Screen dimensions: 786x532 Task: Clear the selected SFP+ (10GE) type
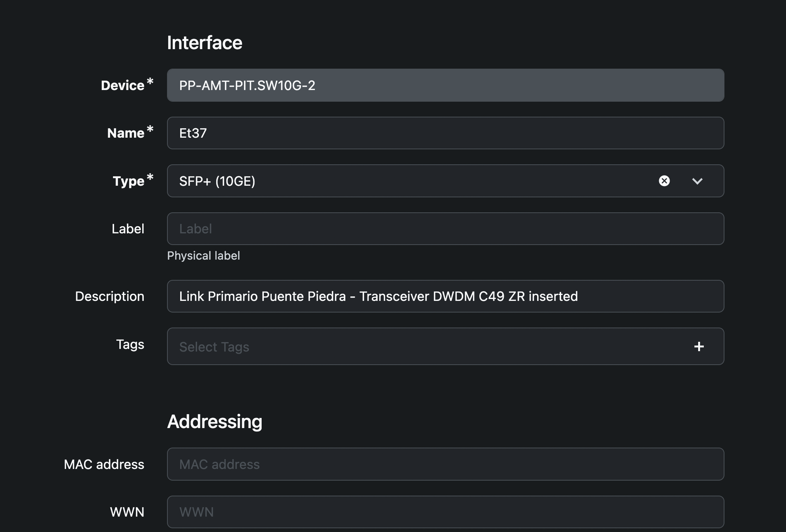click(x=664, y=181)
